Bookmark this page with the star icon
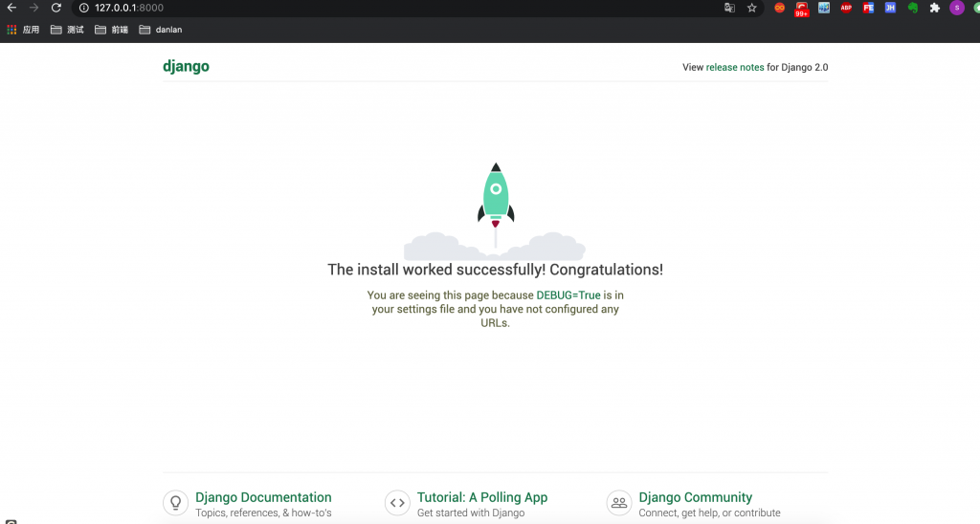Viewport: 980px width, 524px height. [x=752, y=8]
